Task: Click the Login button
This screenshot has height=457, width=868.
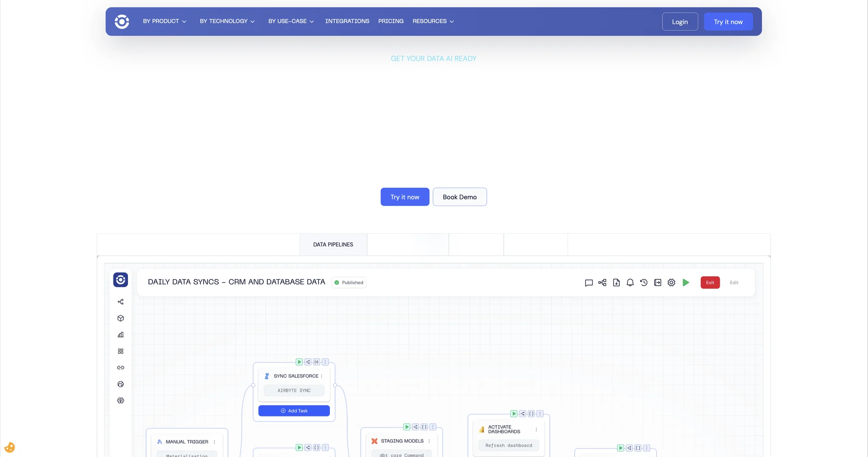Action: coord(680,22)
